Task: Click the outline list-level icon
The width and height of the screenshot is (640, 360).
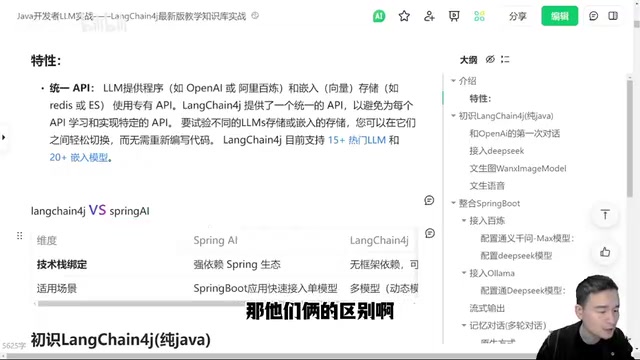Action: pyautogui.click(x=505, y=60)
